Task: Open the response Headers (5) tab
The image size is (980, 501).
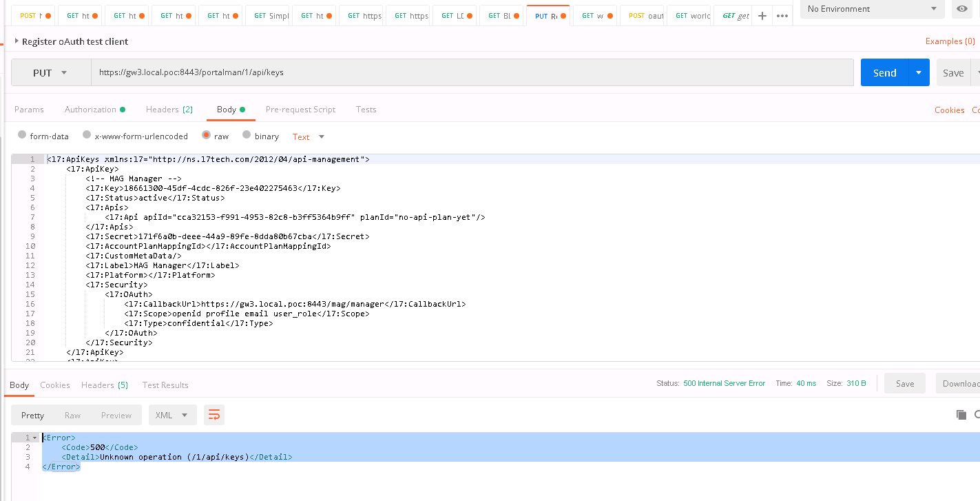Action: pyautogui.click(x=104, y=385)
